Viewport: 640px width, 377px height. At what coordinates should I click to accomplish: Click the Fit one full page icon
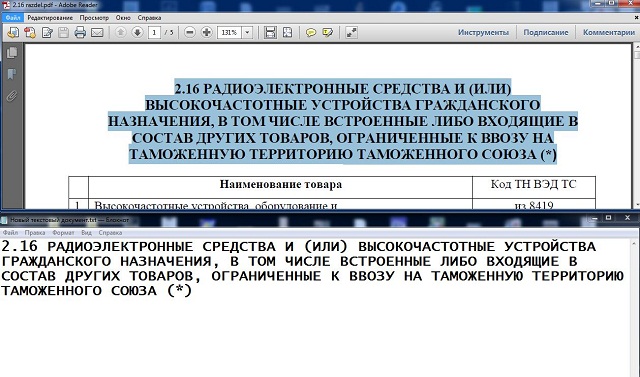287,32
